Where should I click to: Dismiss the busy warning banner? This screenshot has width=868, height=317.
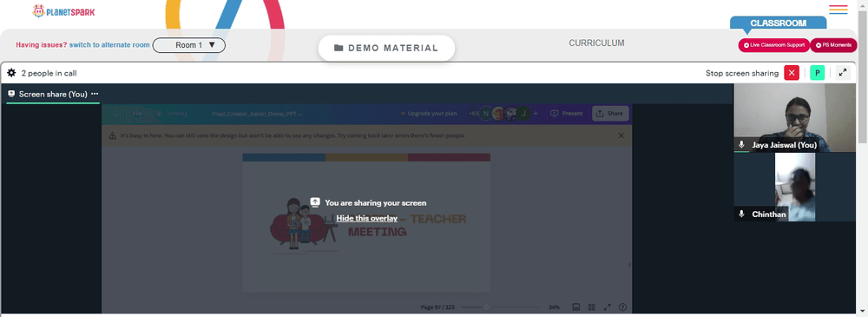(621, 135)
